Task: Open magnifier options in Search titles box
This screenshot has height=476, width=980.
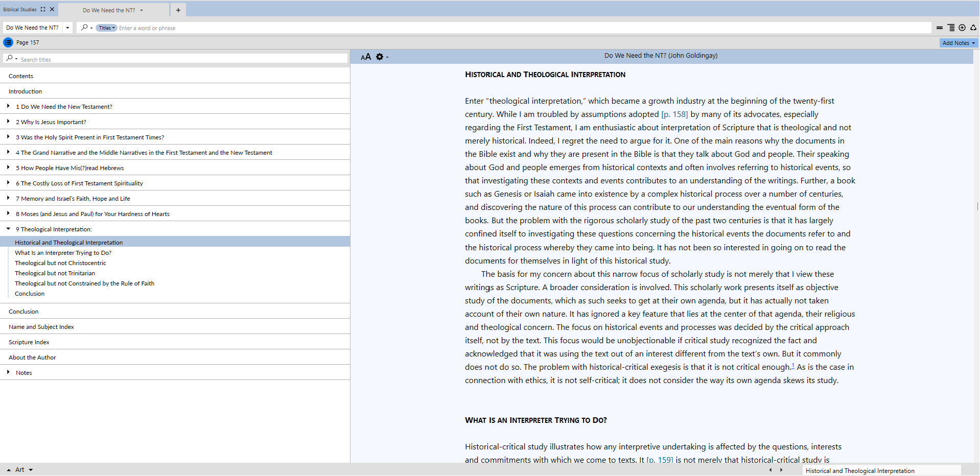Action: [x=11, y=59]
